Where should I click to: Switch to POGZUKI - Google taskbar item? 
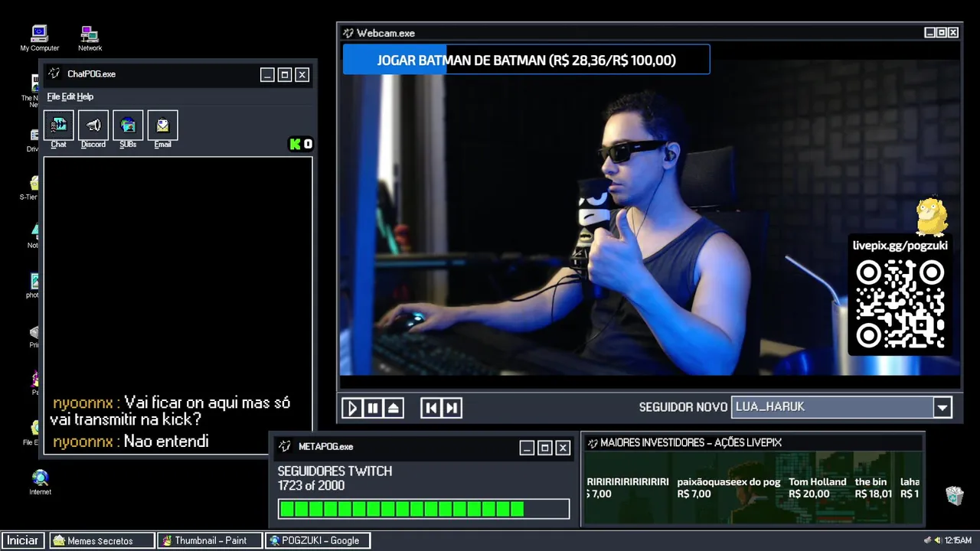coord(318,540)
